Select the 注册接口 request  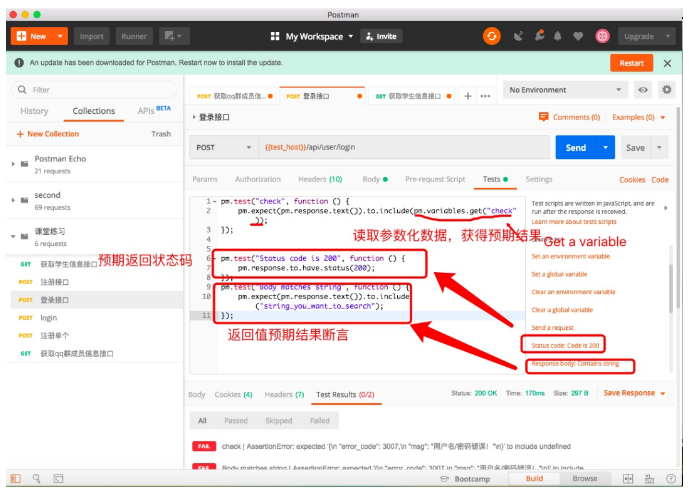coord(94,282)
